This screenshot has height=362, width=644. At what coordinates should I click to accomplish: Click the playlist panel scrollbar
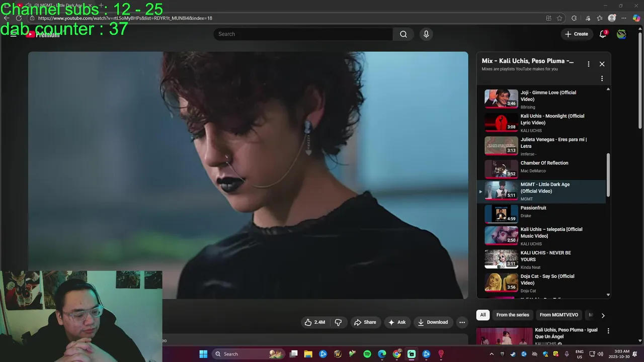(608, 174)
